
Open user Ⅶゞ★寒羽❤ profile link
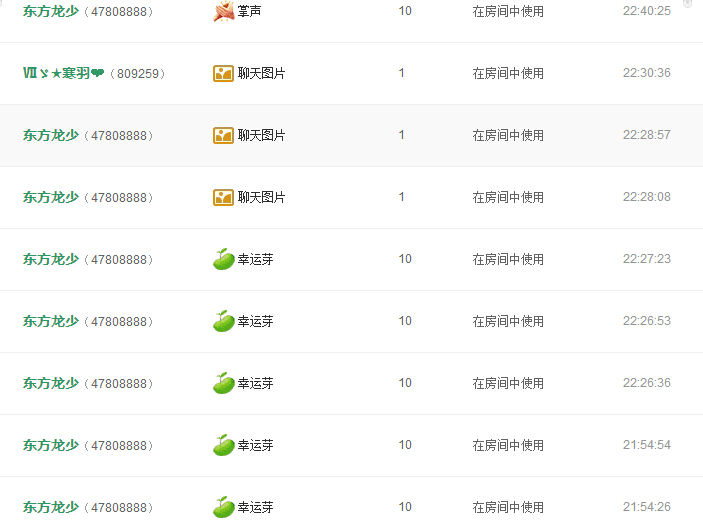[x=63, y=73]
